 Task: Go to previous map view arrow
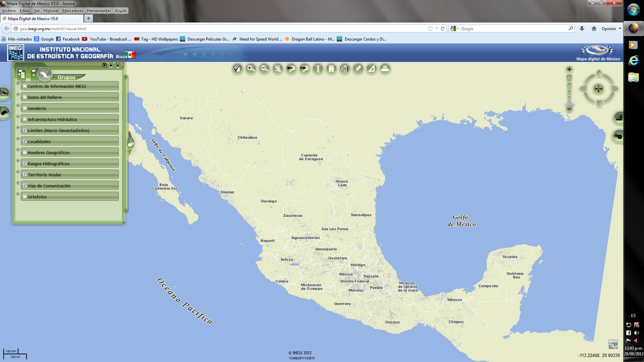[x=291, y=69]
